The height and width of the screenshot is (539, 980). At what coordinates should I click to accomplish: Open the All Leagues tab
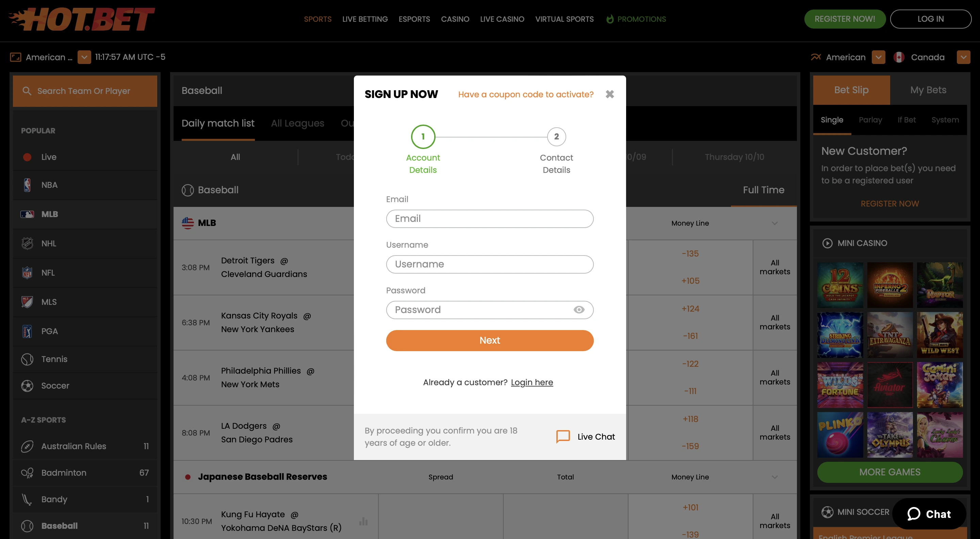coord(297,123)
